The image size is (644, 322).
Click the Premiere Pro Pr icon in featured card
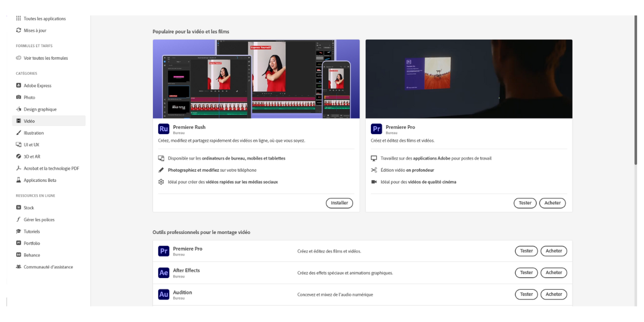pyautogui.click(x=376, y=129)
